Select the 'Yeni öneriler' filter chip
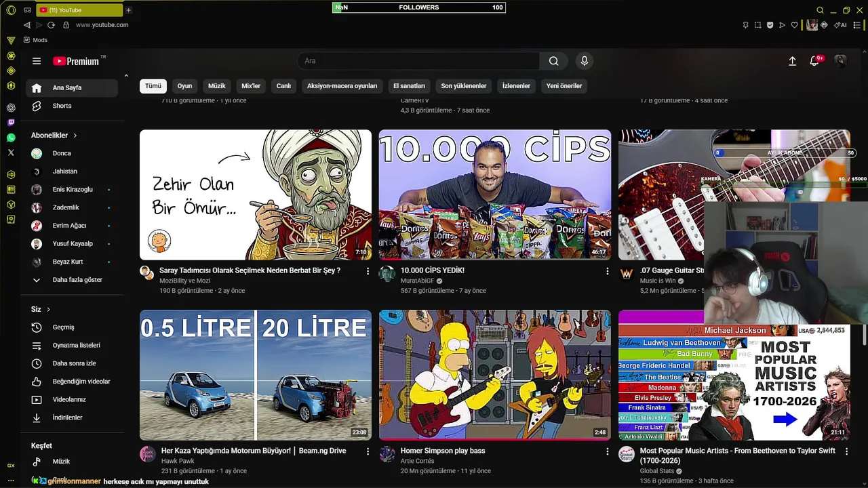This screenshot has height=488, width=868. pos(564,86)
